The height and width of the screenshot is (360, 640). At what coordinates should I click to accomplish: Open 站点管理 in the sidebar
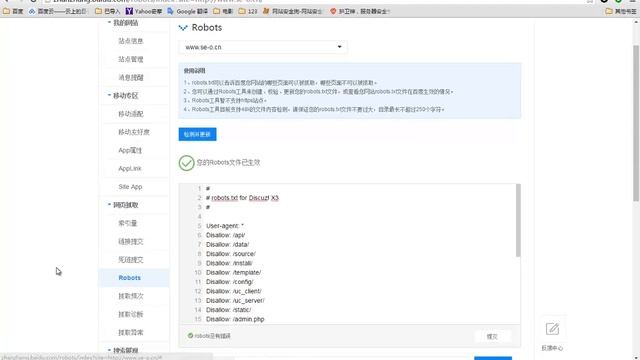tap(131, 59)
